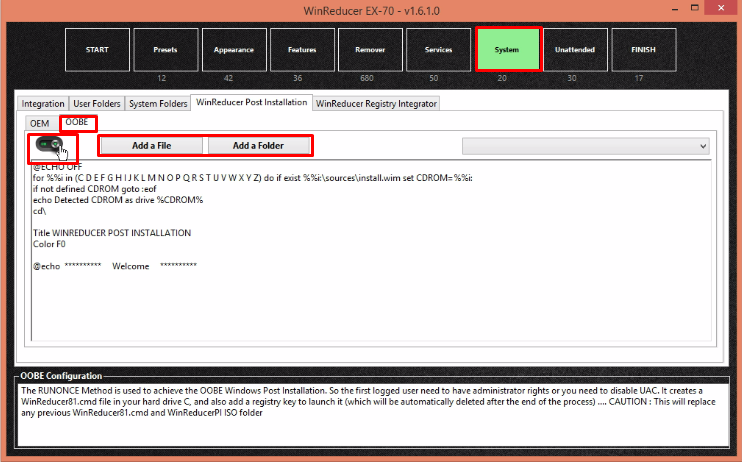Click the 'echo Detected CDROM as drive' line
The height and width of the screenshot is (462, 742).
[x=118, y=200]
